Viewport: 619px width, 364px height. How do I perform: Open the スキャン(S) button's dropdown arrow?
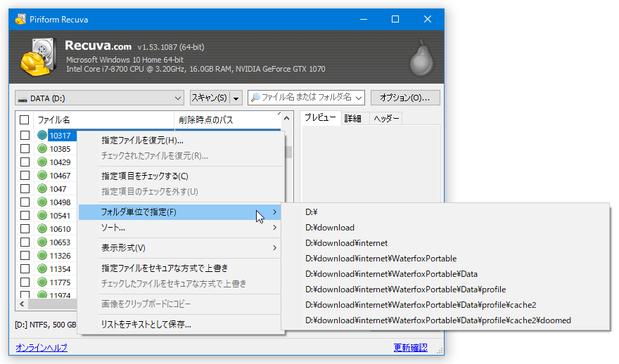[x=236, y=98]
